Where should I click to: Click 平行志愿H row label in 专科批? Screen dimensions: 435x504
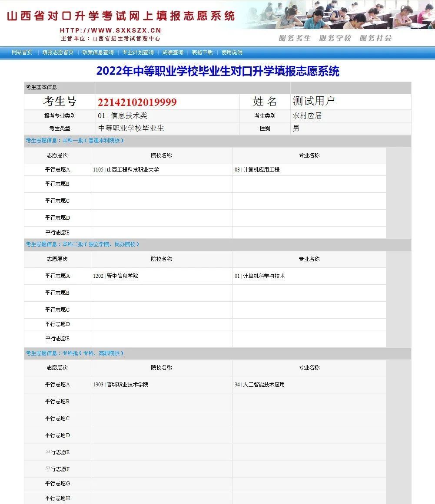[57, 498]
